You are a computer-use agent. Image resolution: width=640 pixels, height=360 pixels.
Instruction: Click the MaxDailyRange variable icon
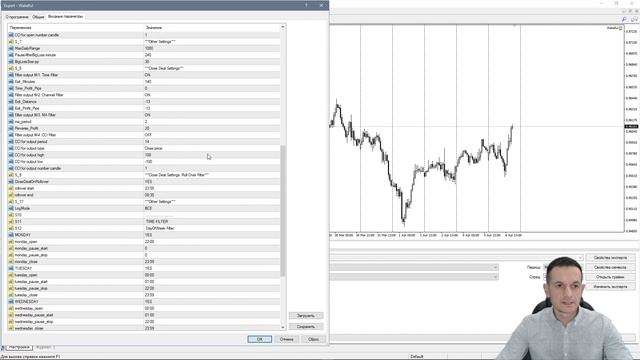(11, 48)
